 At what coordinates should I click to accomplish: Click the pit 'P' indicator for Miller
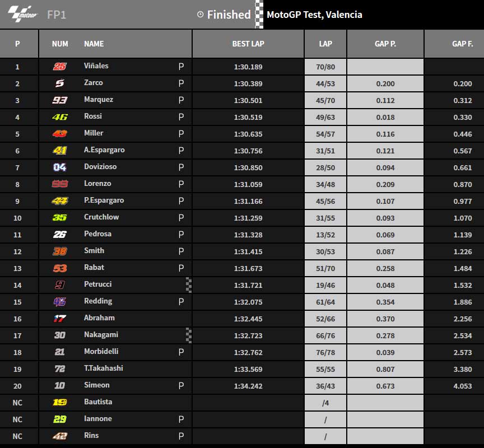point(181,134)
